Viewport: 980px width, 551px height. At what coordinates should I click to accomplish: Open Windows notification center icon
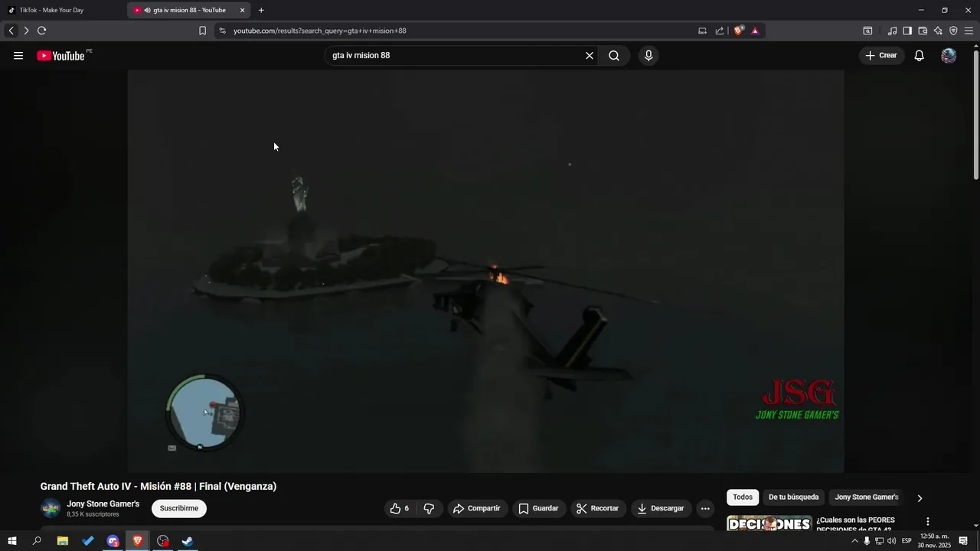point(963,541)
